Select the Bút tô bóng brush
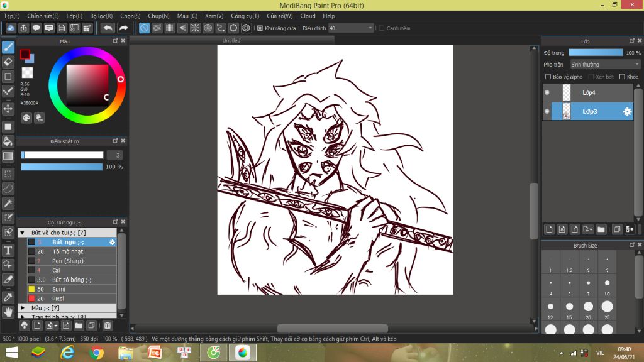 tap(72, 280)
